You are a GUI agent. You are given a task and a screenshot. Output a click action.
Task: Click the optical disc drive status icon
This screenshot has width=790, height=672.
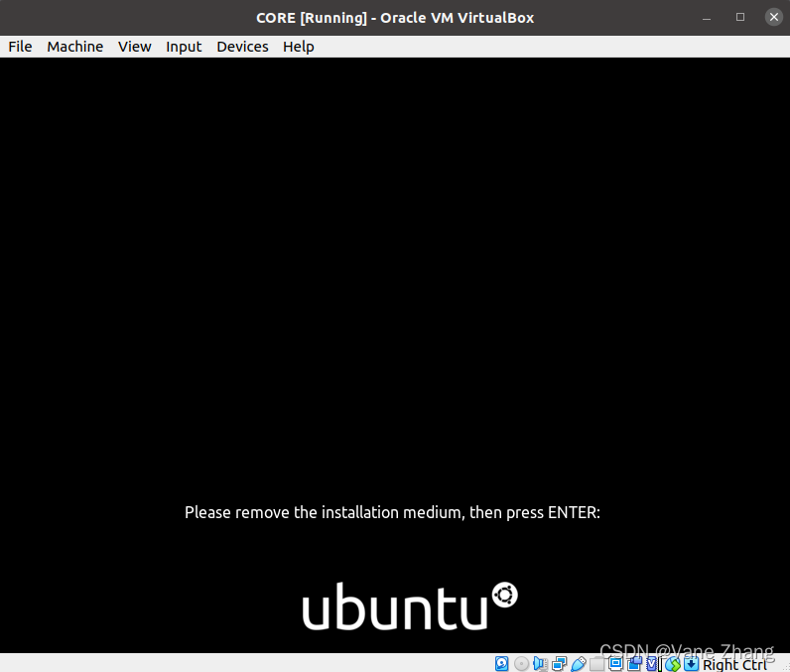click(521, 664)
